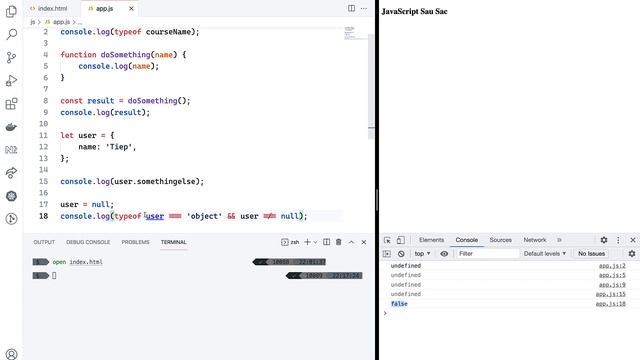The width and height of the screenshot is (640, 360).
Task: Open the DevTools Network tab
Action: (535, 240)
